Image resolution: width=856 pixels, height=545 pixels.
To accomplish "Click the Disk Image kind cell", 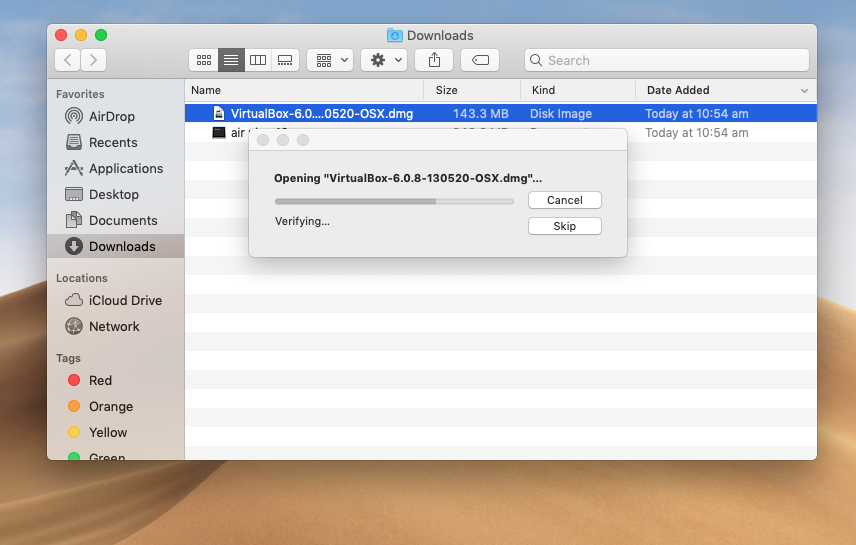I will coord(561,114).
